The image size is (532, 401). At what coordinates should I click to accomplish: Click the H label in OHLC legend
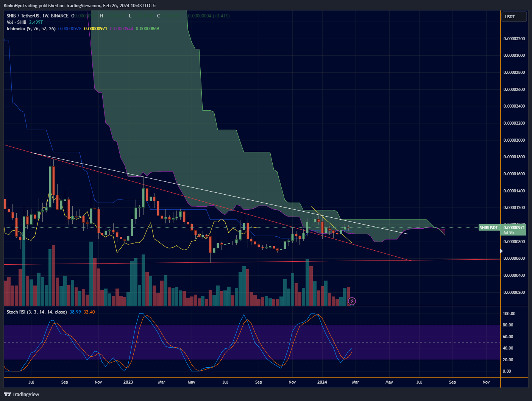tap(101, 16)
